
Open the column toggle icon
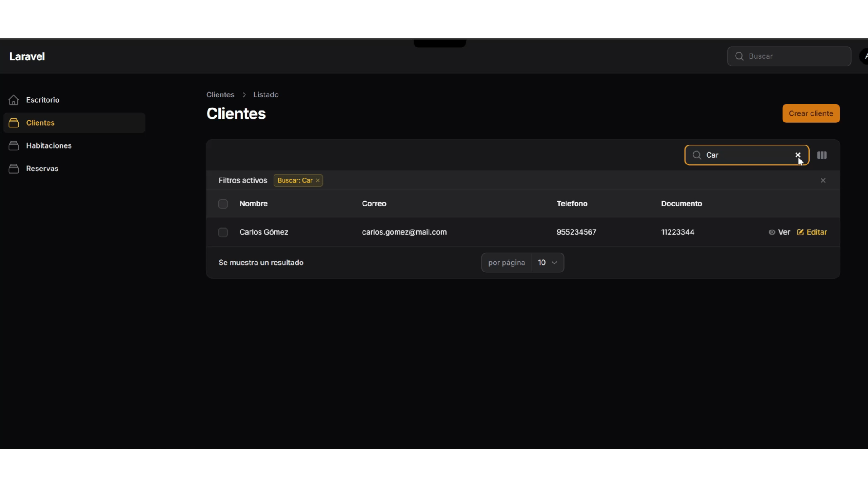(x=822, y=155)
